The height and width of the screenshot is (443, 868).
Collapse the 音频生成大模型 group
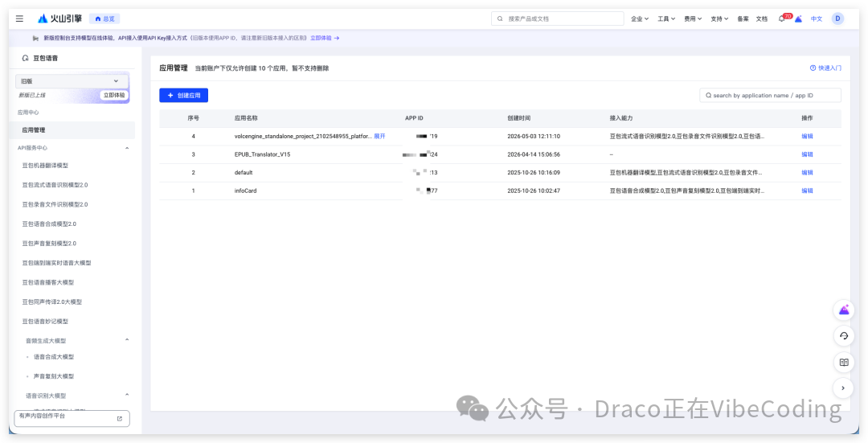pos(127,340)
